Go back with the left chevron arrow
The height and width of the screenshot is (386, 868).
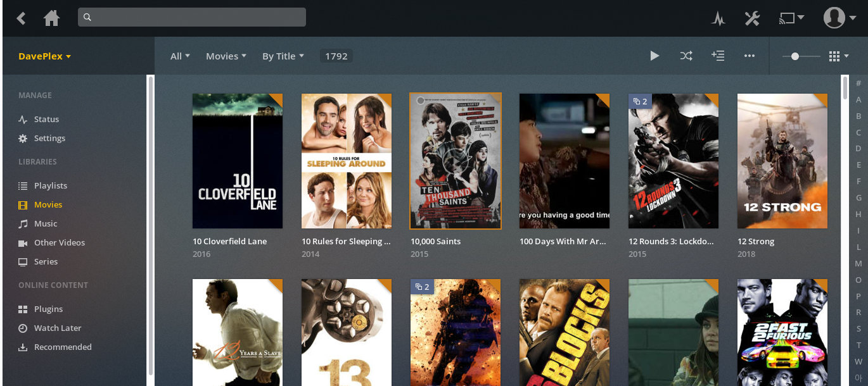pyautogui.click(x=22, y=18)
